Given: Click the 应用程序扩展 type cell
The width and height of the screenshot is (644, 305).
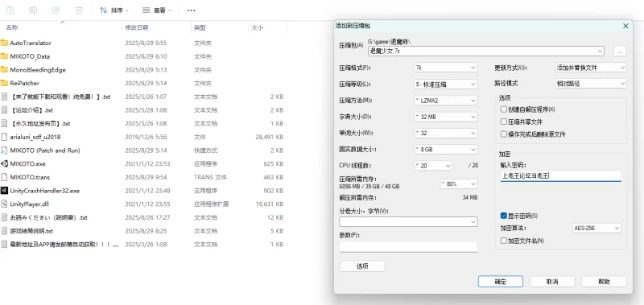Looking at the screenshot, I should point(211,204).
